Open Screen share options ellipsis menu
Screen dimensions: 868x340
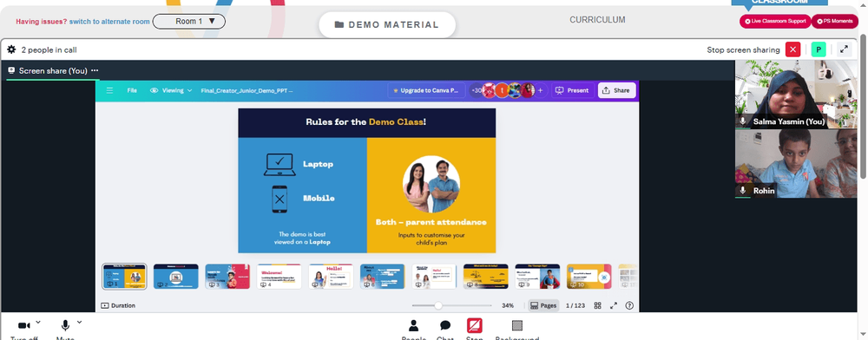95,71
